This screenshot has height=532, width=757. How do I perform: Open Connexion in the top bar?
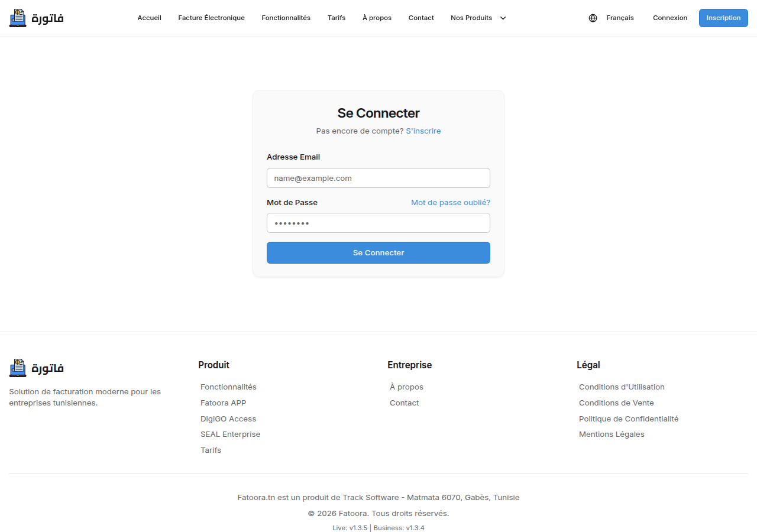tap(670, 18)
